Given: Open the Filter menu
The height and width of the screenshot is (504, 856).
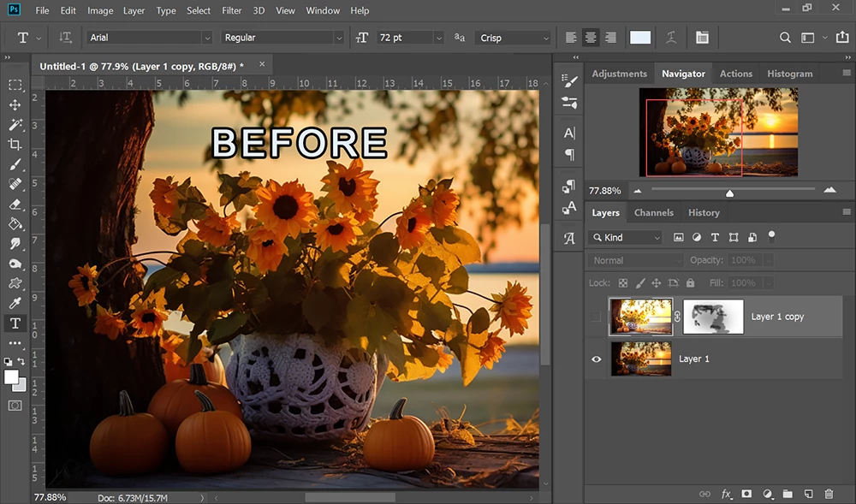Looking at the screenshot, I should tap(231, 10).
